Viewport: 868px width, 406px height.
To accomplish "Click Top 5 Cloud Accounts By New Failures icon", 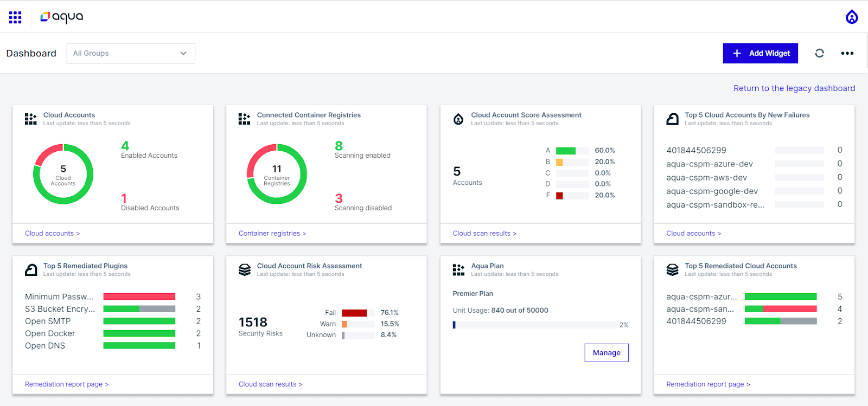I will 672,119.
